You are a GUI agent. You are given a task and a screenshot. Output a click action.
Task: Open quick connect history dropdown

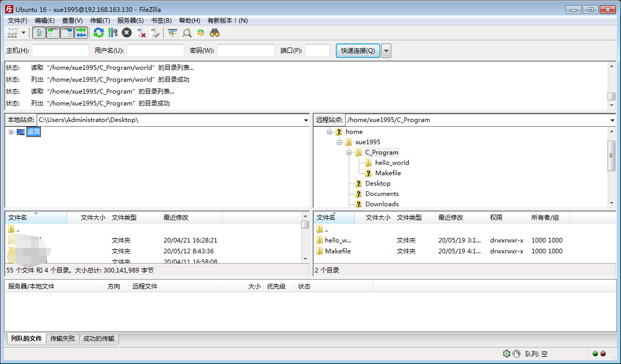click(x=386, y=50)
